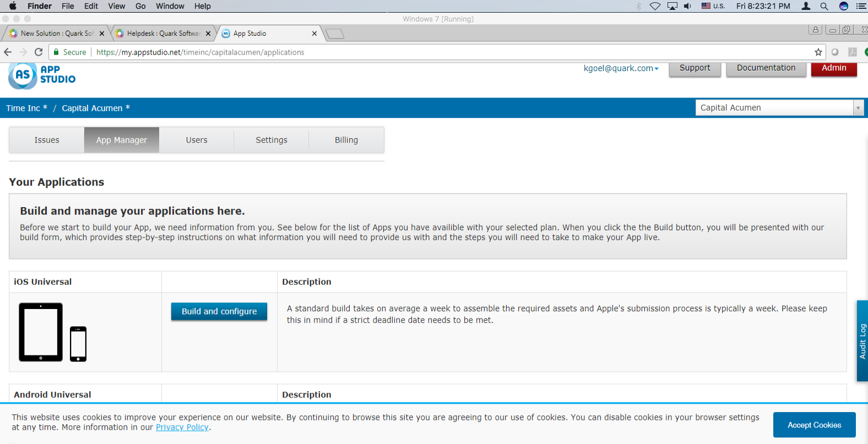Open the Edit menu

[91, 6]
